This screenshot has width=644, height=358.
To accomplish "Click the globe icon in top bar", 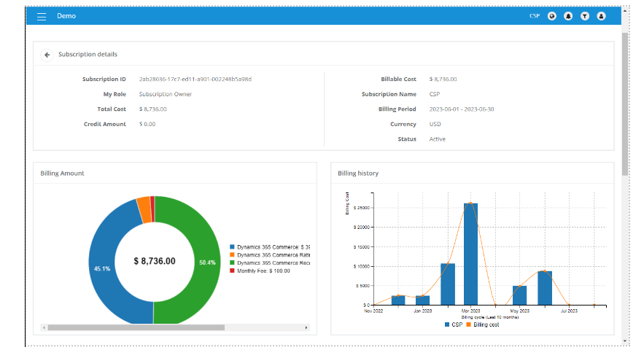I will pyautogui.click(x=552, y=16).
